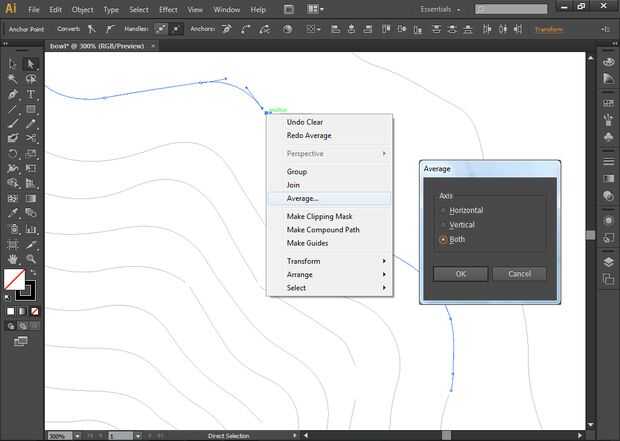Choose the Vertical axis option
This screenshot has width=620, height=441.
pos(461,225)
